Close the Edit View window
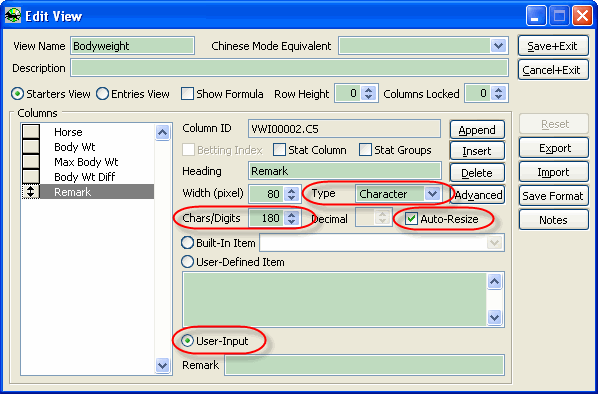The height and width of the screenshot is (394, 598). [x=582, y=16]
